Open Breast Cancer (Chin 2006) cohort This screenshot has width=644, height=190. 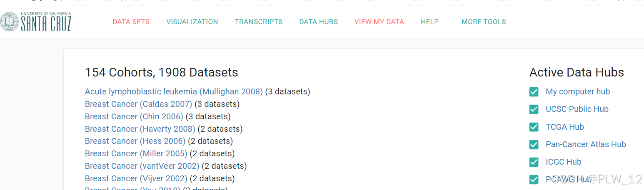(134, 116)
